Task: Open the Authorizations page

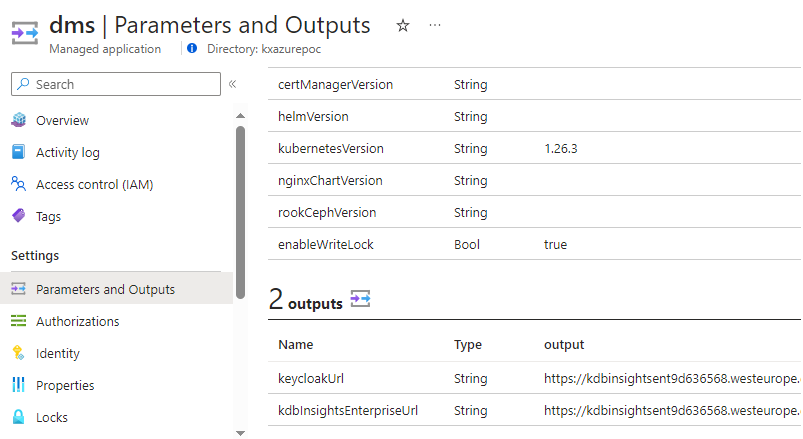Action: (77, 321)
